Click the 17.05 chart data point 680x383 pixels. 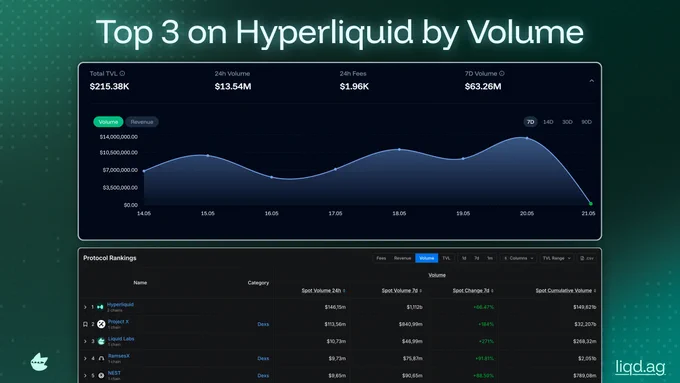tap(335, 169)
